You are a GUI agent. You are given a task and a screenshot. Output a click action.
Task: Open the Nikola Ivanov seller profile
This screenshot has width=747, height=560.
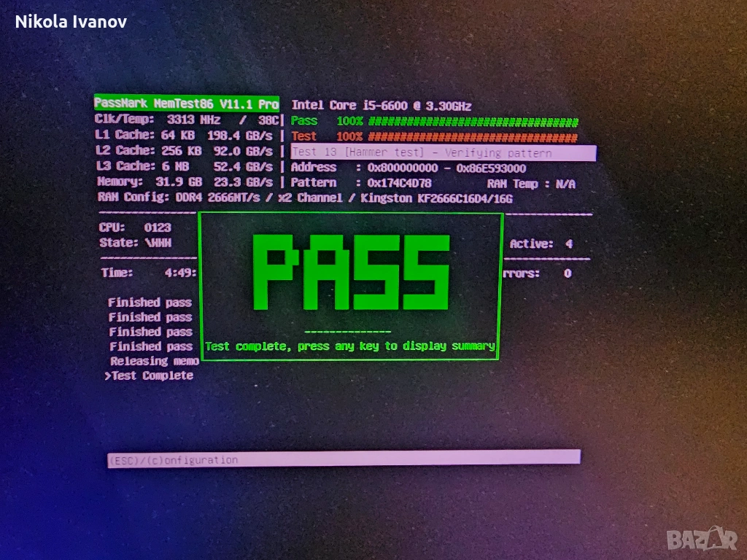pos(71,22)
